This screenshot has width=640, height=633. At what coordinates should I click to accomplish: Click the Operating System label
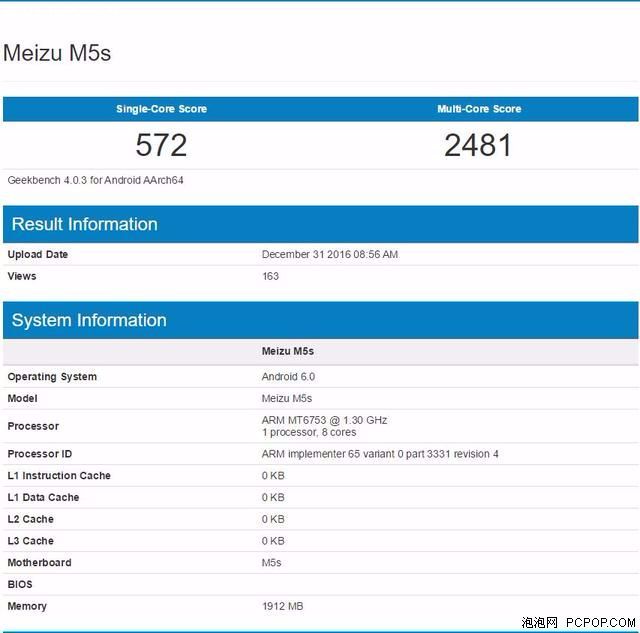(52, 377)
